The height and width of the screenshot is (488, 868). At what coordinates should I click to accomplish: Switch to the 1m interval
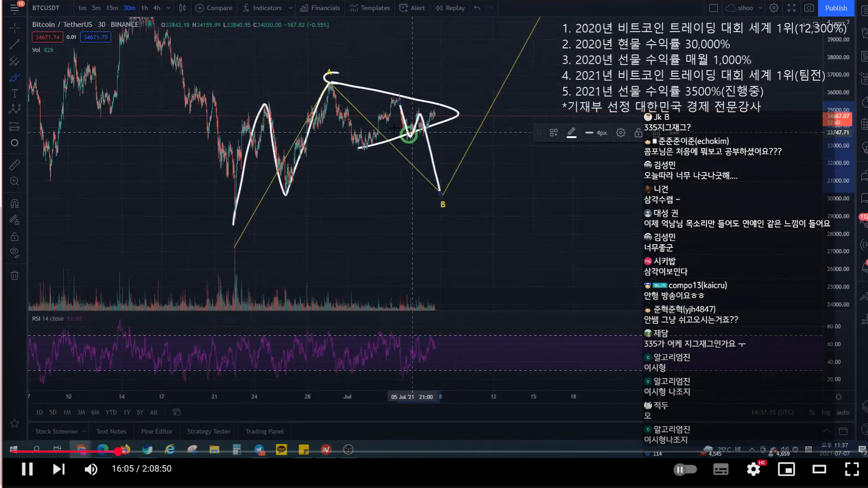pyautogui.click(x=82, y=8)
